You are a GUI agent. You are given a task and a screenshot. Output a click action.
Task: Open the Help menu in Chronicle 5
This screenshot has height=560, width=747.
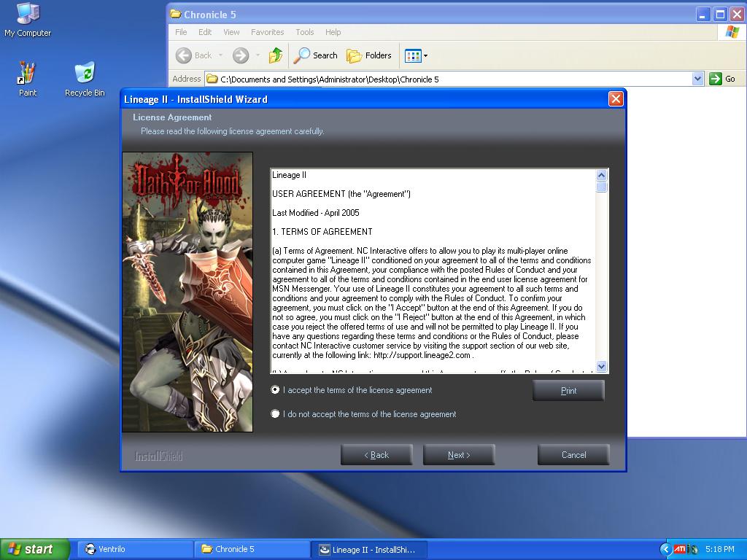333,32
